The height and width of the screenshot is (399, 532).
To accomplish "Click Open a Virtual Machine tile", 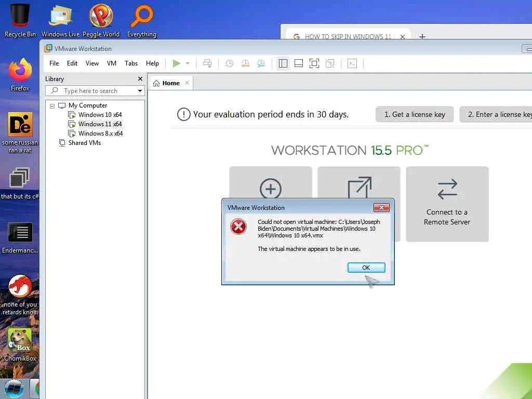I will pos(359,182).
